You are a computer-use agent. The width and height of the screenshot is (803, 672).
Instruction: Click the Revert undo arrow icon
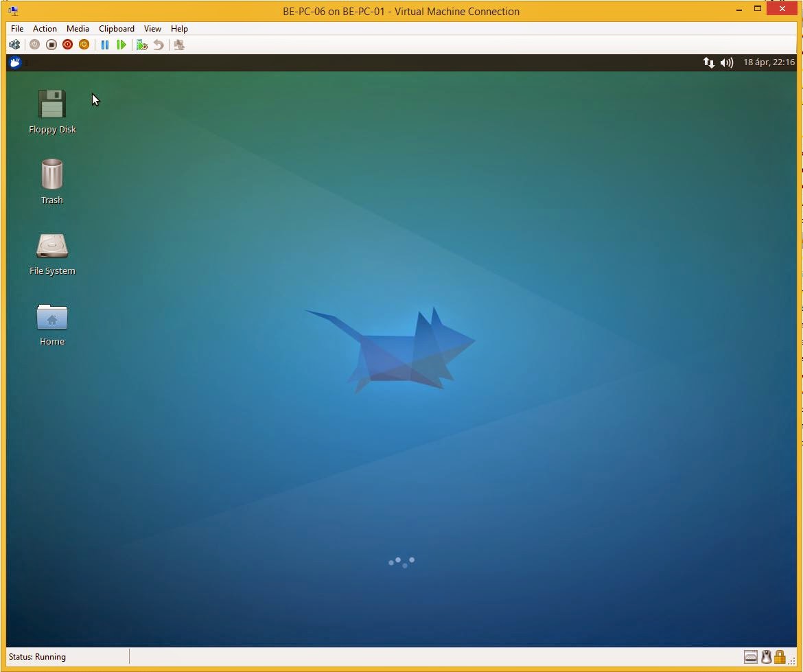pos(159,45)
